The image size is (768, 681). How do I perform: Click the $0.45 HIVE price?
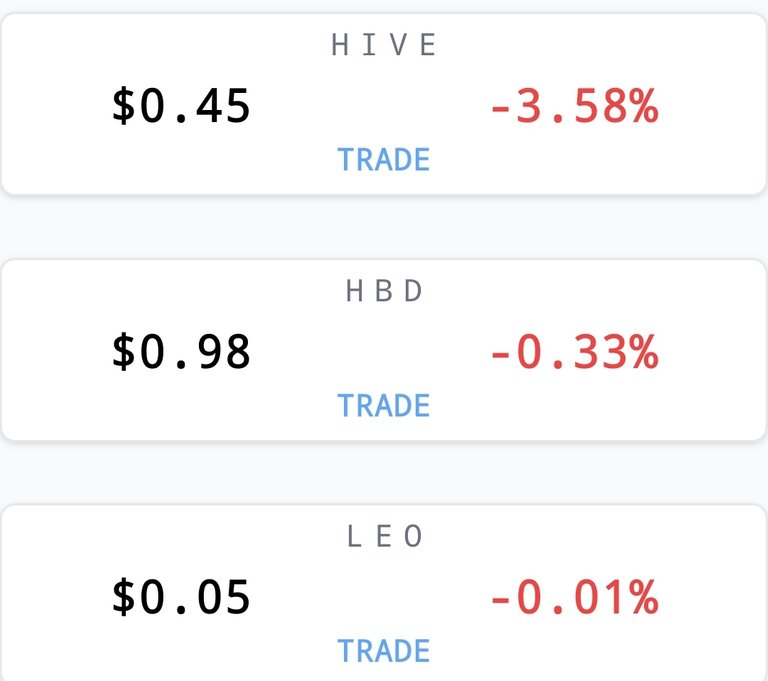point(181,106)
